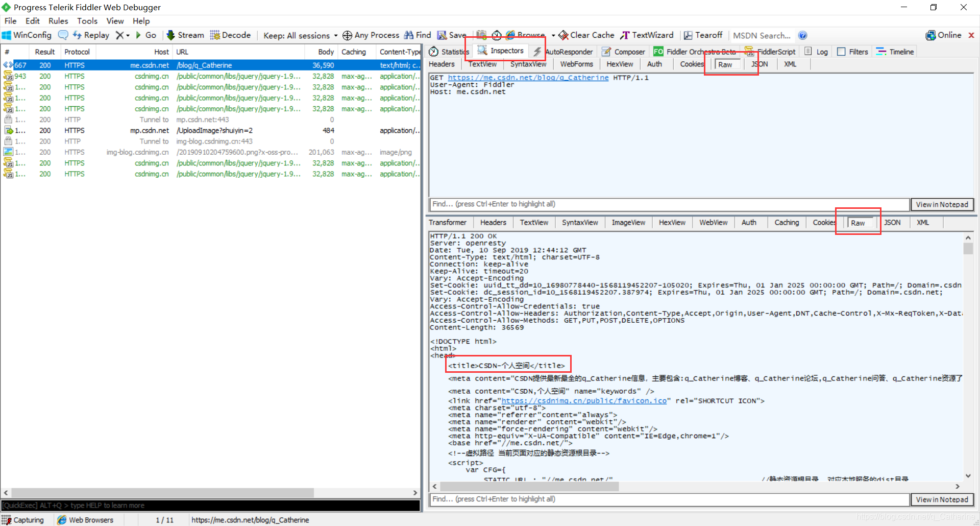Open Find sessions binoculars tool
This screenshot has width=980, height=526.
tap(418, 35)
